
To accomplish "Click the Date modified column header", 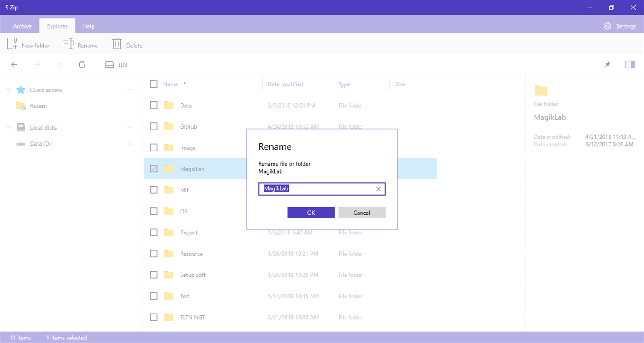I will click(x=286, y=84).
